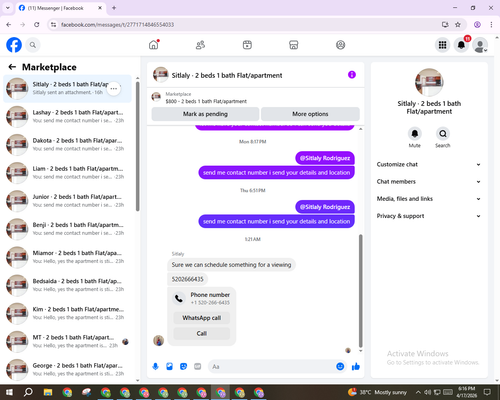Go back with the Marketplace back arrow
The height and width of the screenshot is (400, 500).
(12, 67)
